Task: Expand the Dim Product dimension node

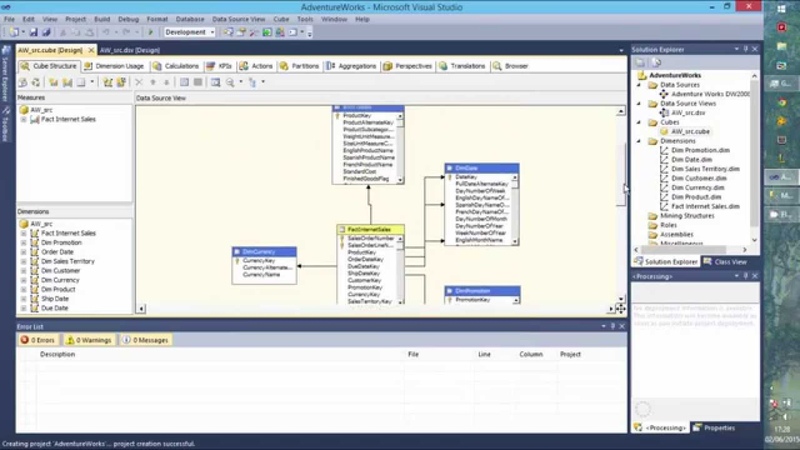Action: 23,289
